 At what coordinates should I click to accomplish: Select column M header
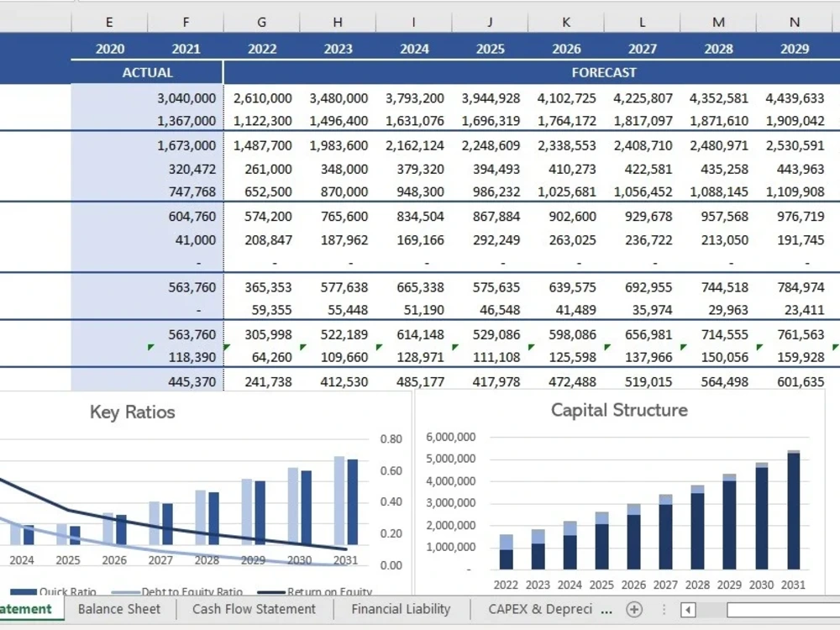pos(718,22)
